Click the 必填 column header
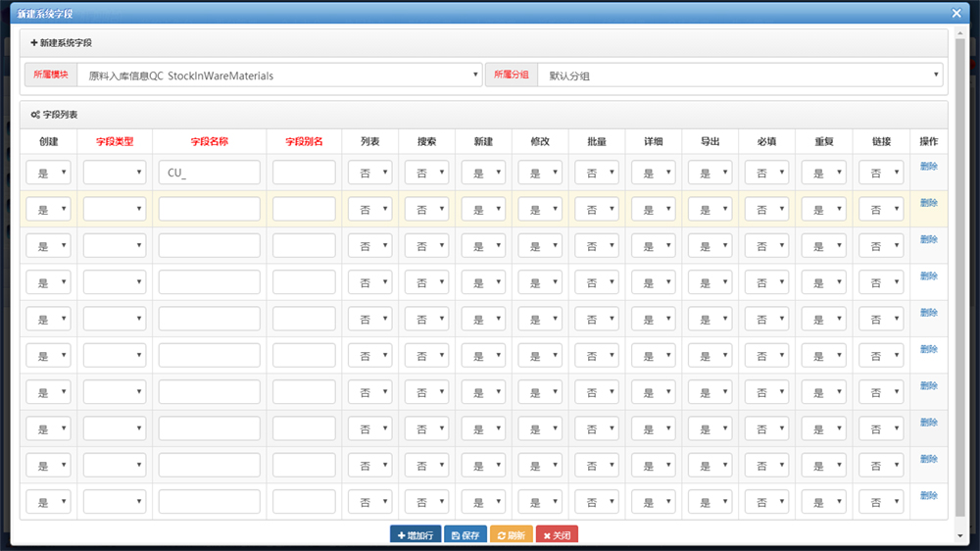The image size is (980, 551). click(x=767, y=142)
